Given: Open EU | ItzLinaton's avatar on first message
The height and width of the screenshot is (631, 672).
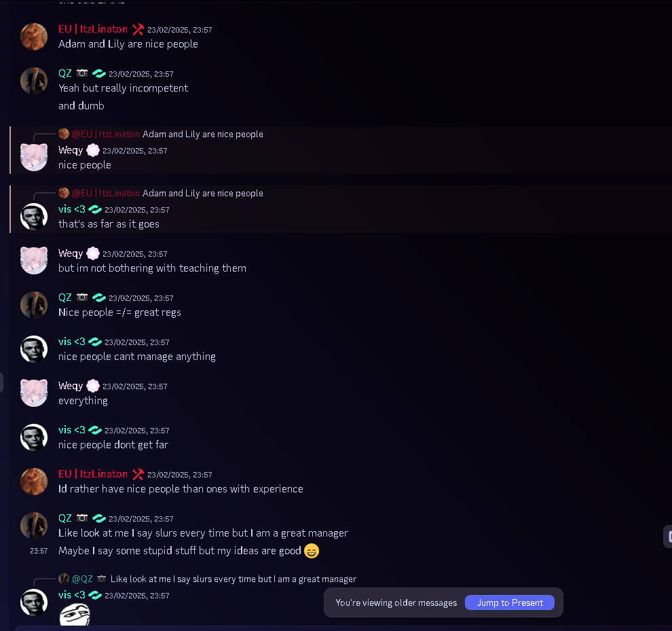Looking at the screenshot, I should click(x=34, y=37).
